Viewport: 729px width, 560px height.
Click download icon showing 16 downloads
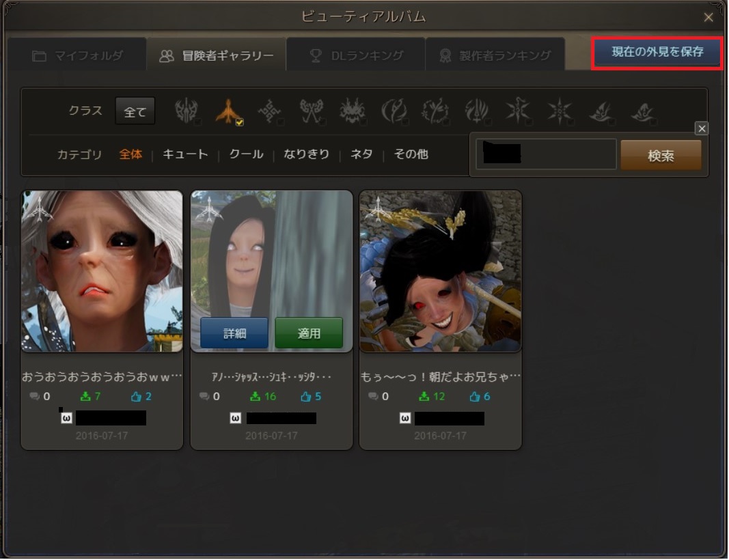coord(255,396)
